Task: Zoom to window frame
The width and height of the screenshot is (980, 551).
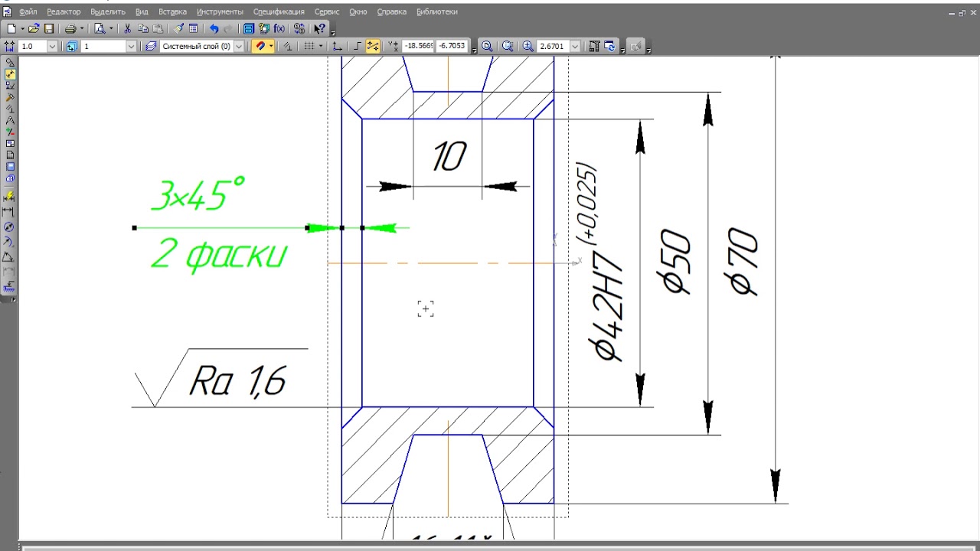Action: (487, 46)
